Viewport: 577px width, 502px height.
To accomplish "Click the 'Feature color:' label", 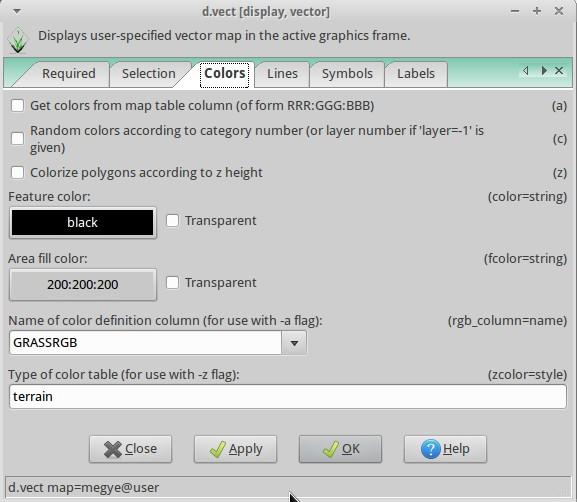I will [x=49, y=197].
